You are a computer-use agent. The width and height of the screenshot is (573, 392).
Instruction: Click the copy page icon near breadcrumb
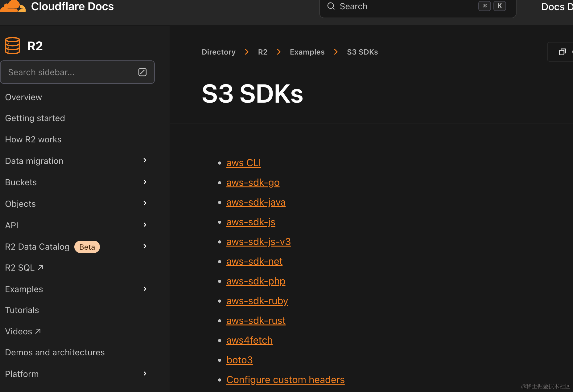click(x=563, y=52)
